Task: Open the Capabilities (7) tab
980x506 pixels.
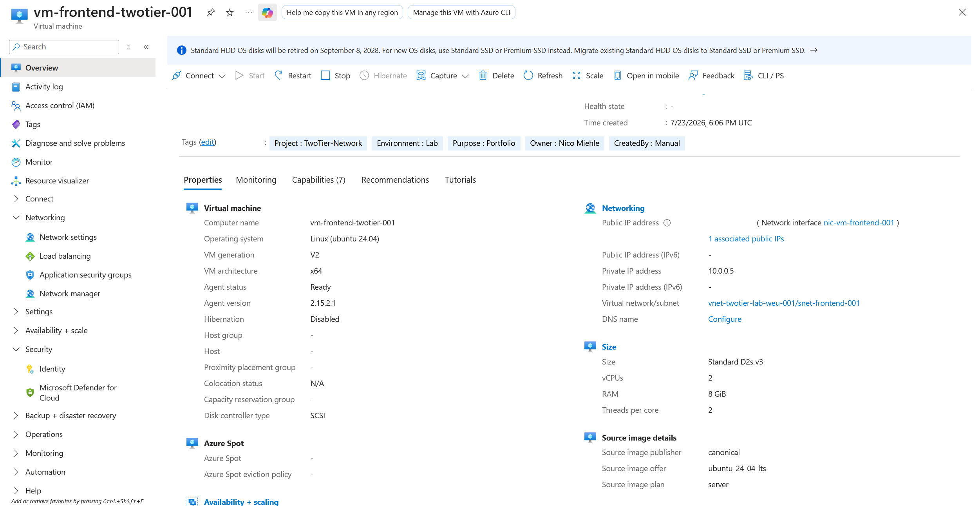Action: (319, 180)
